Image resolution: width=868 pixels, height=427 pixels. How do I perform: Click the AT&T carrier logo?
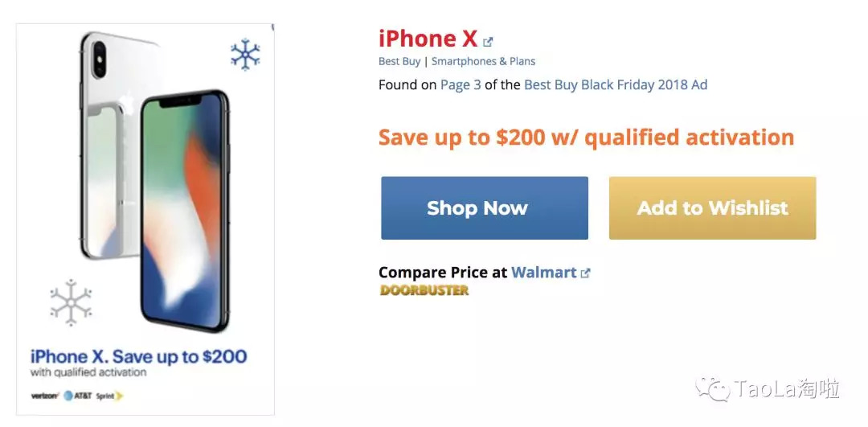point(78,396)
